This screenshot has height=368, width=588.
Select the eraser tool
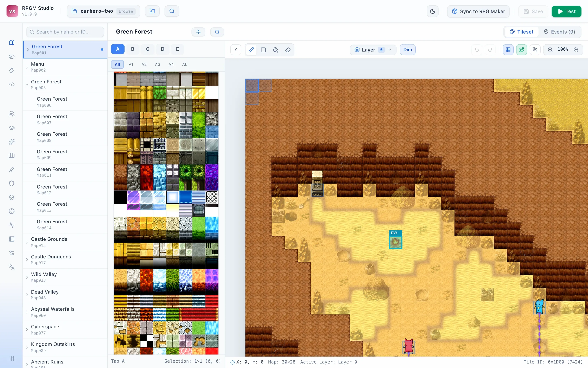(x=288, y=50)
